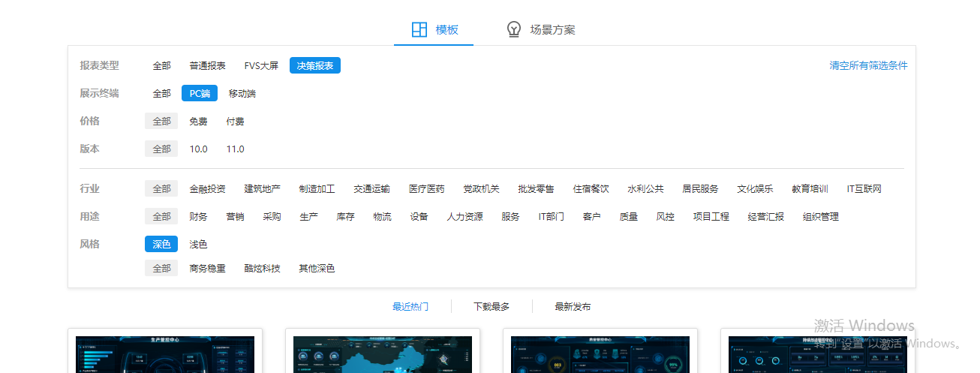
Task: Select 全部 in 版本 row
Action: point(161,149)
